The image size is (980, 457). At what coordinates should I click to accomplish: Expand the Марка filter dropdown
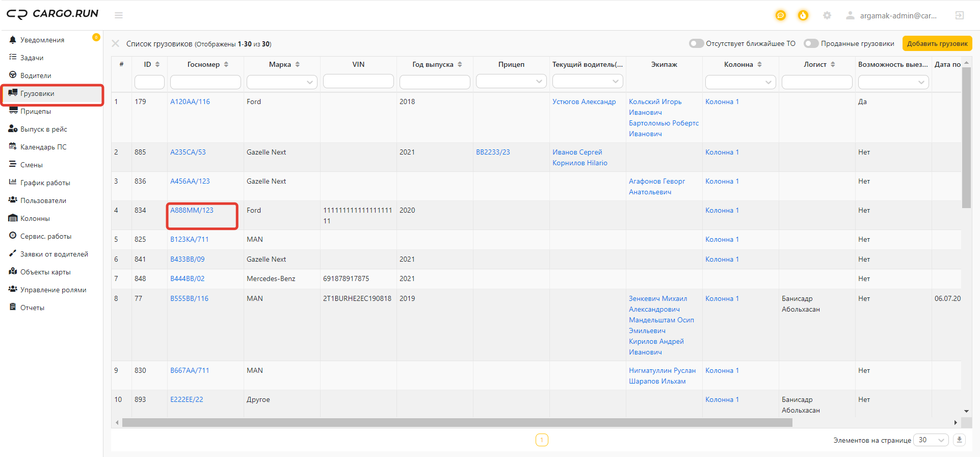pos(282,82)
